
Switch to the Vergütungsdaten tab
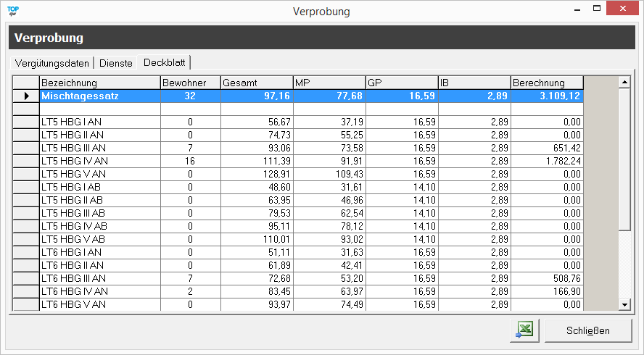(x=51, y=63)
